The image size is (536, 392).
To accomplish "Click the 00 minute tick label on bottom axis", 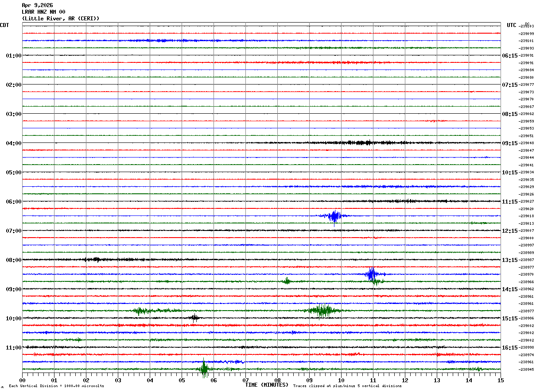I will click(22, 380).
